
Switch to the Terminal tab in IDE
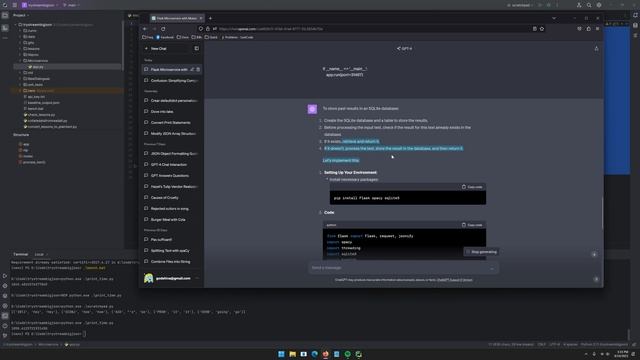point(20,254)
